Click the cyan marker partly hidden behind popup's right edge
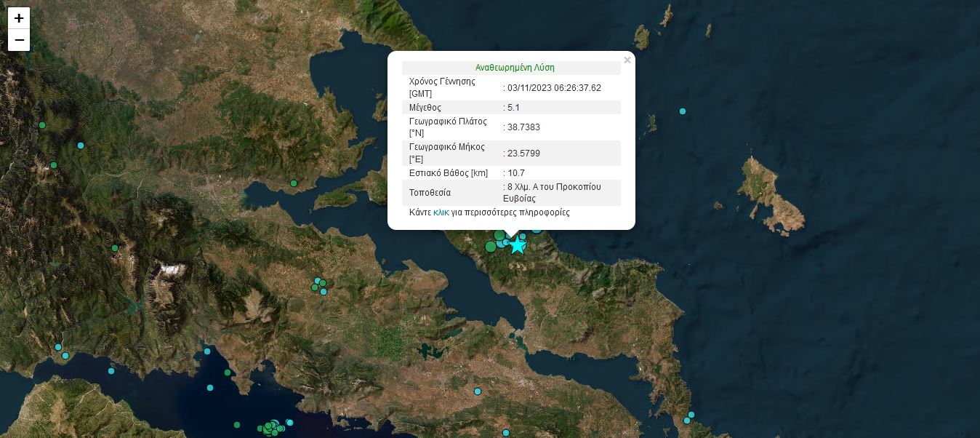The width and height of the screenshot is (980, 438). click(x=537, y=228)
